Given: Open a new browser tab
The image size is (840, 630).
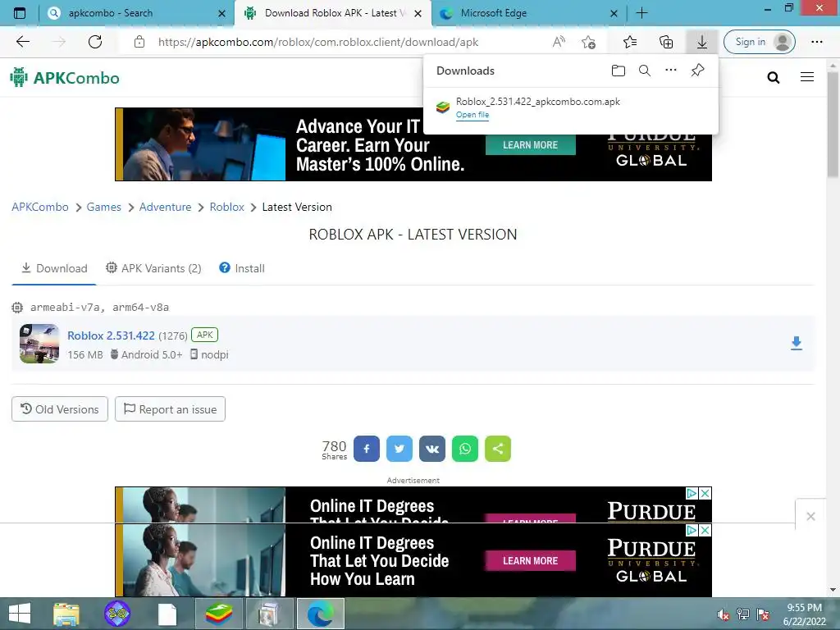Looking at the screenshot, I should click(641, 13).
